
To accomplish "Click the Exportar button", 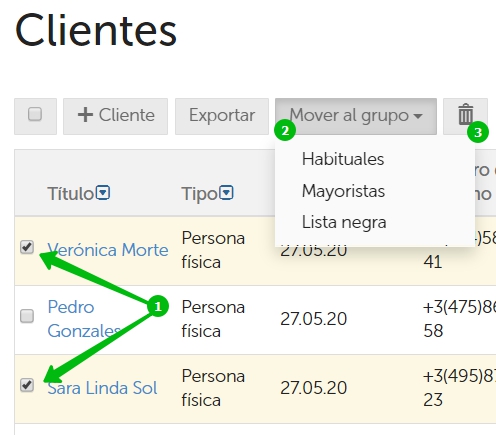I will point(222,116).
